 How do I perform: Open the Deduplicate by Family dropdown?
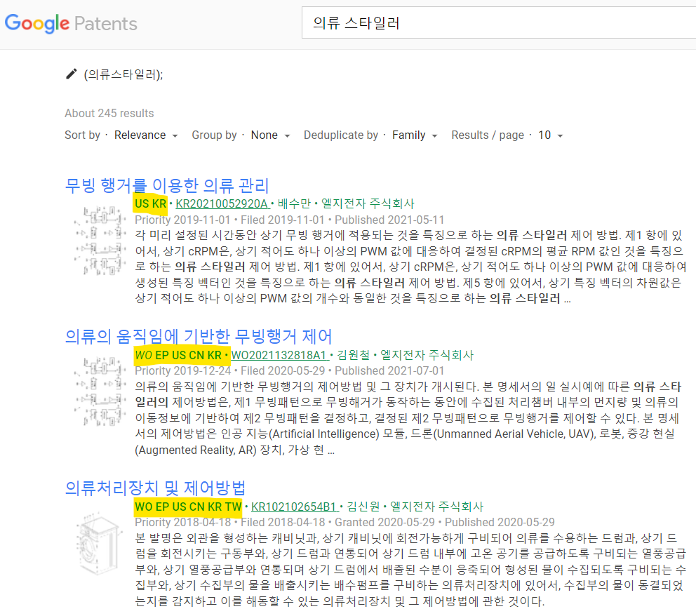pos(415,135)
